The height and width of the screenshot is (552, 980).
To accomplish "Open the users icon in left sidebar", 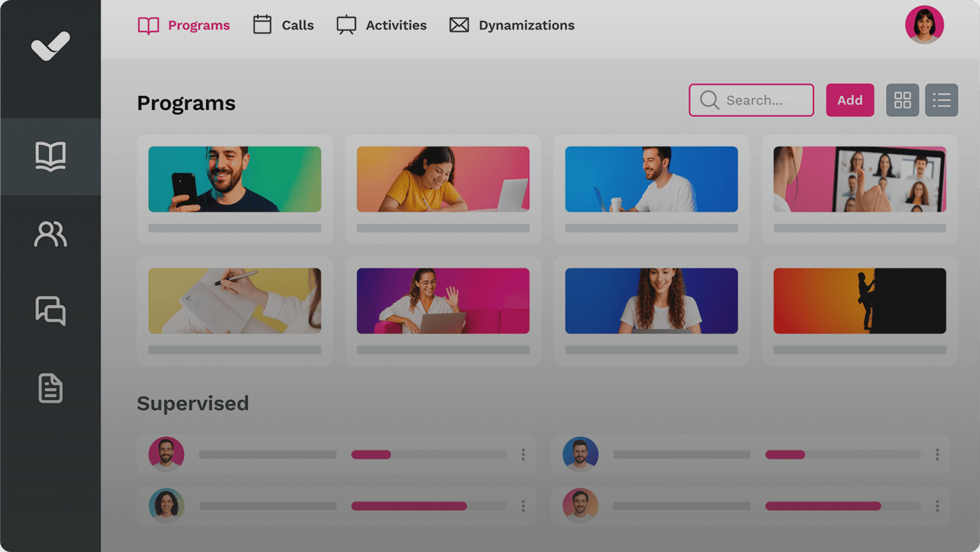I will point(50,234).
